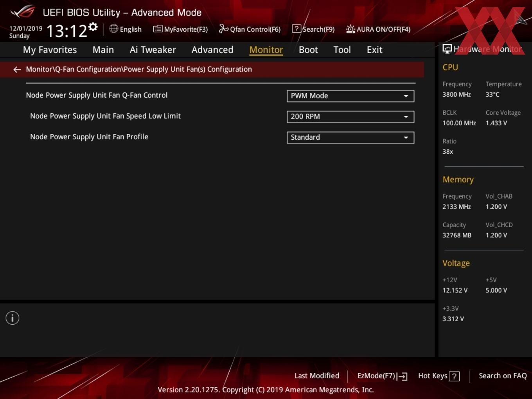This screenshot has width=532, height=399.
Task: Open Q-Fan Control PWM Mode dropdown
Action: 350,96
